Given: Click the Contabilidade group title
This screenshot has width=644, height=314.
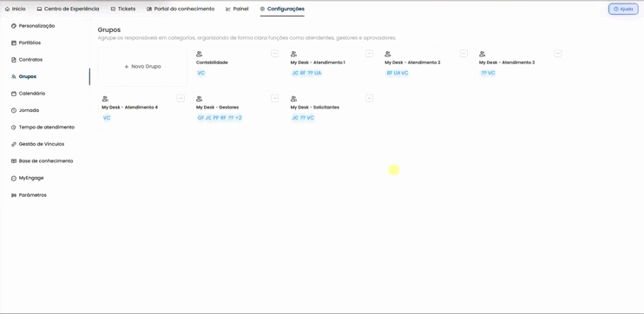Looking at the screenshot, I should pyautogui.click(x=212, y=62).
